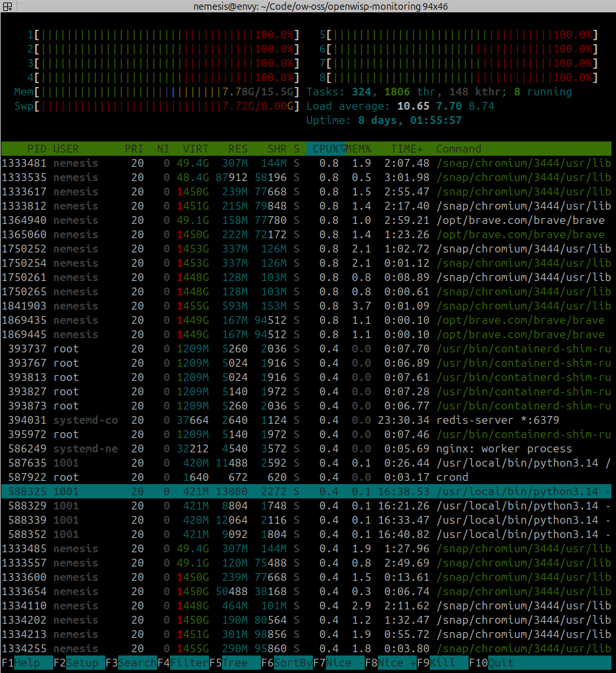Click the Command column header
Viewport: 616px width, 673px height.
point(459,149)
